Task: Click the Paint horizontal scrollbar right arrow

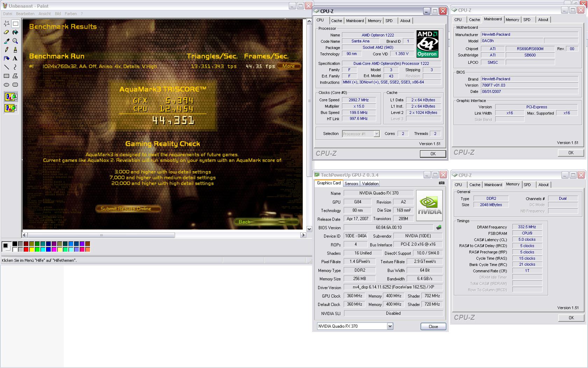Action: 303,235
